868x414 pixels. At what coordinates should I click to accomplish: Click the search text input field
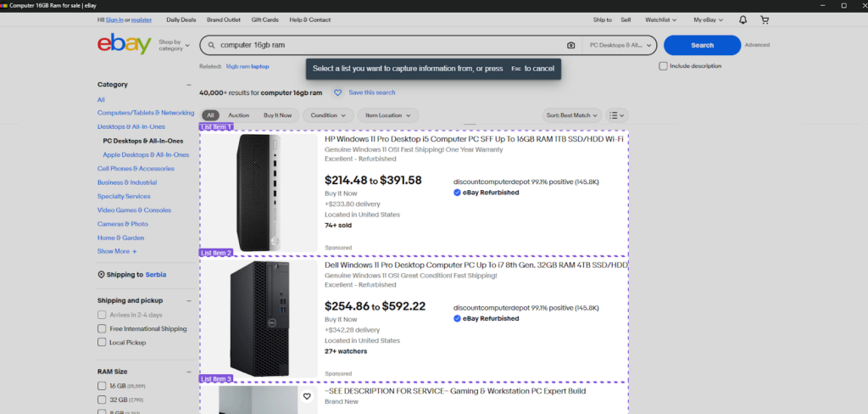click(x=387, y=46)
